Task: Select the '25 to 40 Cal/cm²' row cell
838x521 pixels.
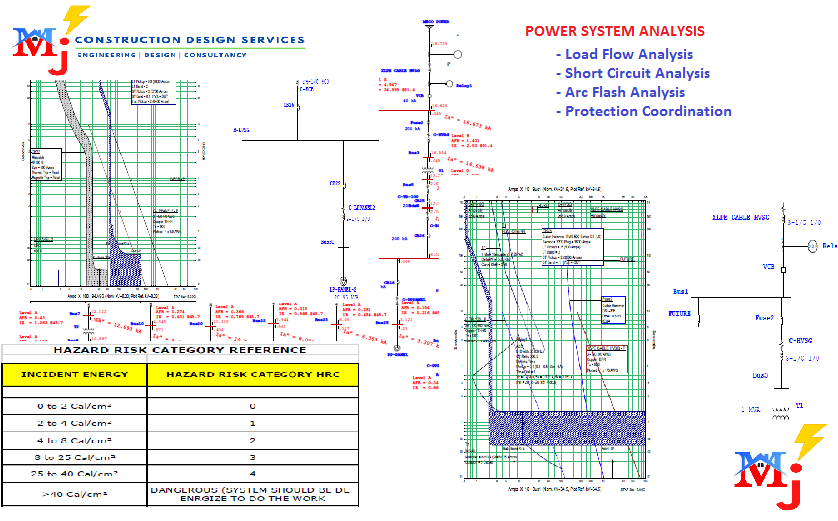Action: pos(74,474)
